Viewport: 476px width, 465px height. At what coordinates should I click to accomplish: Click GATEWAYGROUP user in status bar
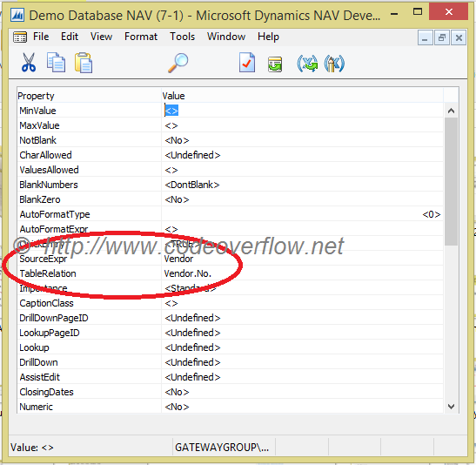pos(222,447)
